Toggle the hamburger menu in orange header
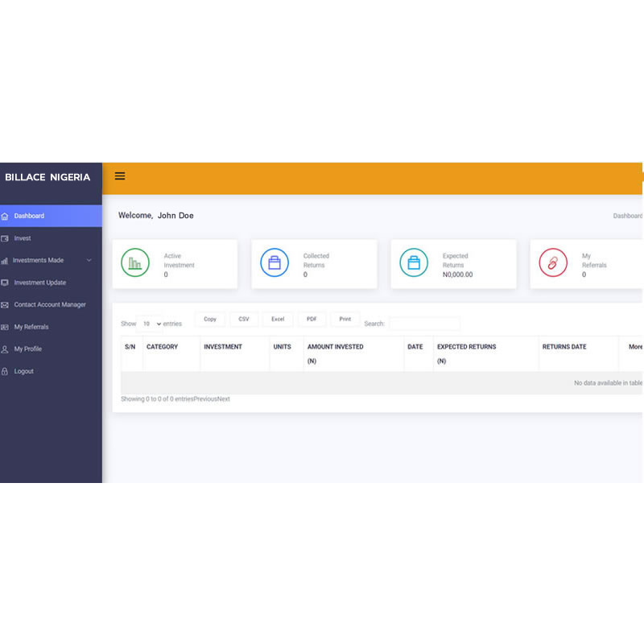 120,176
